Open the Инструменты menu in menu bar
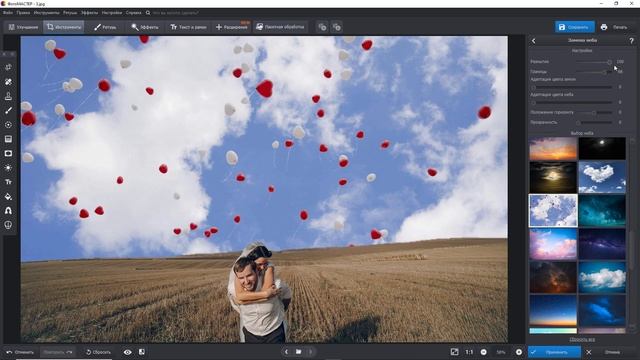This screenshot has width=640, height=360. pyautogui.click(x=47, y=13)
